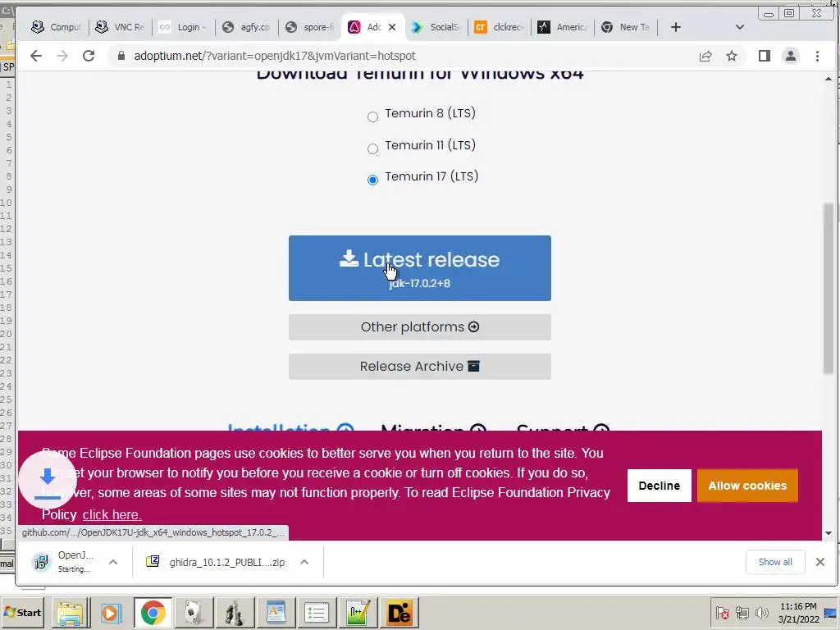
Task: Click the OpenJ... download item
Action: [x=66, y=562]
